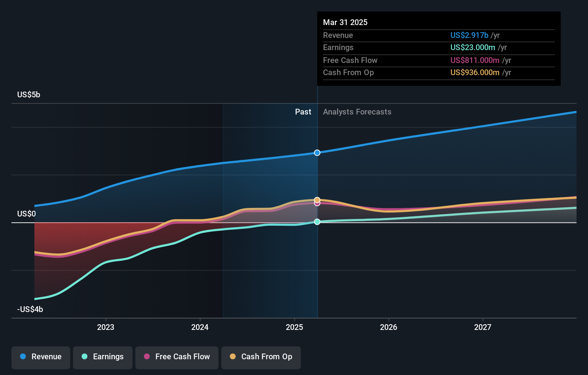Click the blue dot in Revenue legend
This screenshot has width=588, height=375.
coord(23,356)
